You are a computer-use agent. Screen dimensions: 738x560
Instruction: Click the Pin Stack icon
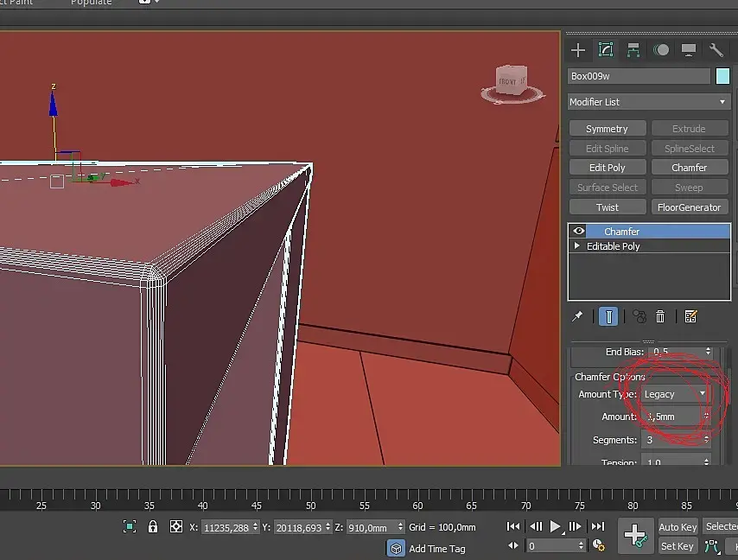click(x=578, y=317)
